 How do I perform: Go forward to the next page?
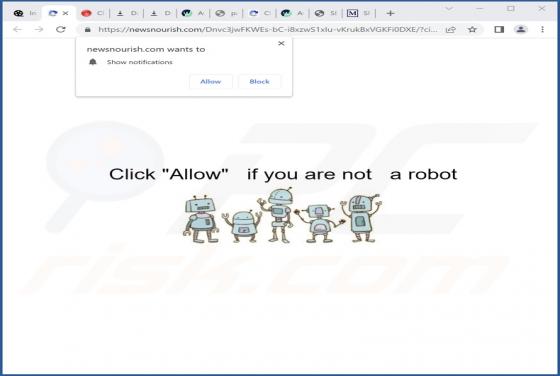pyautogui.click(x=39, y=30)
